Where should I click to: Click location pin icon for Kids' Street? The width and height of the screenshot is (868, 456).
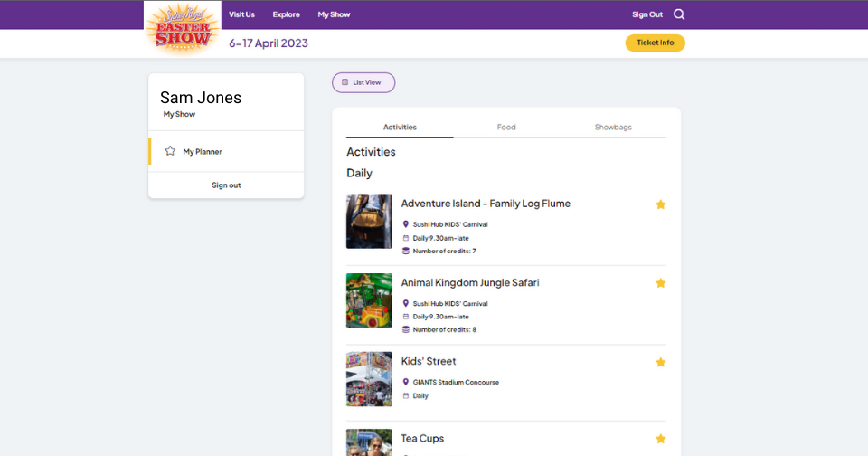[x=406, y=382]
